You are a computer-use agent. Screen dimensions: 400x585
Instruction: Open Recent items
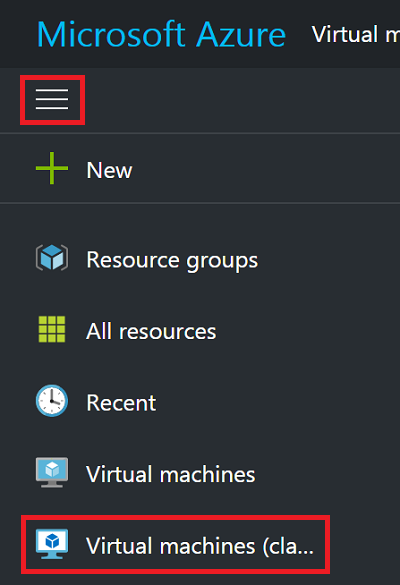click(x=121, y=403)
